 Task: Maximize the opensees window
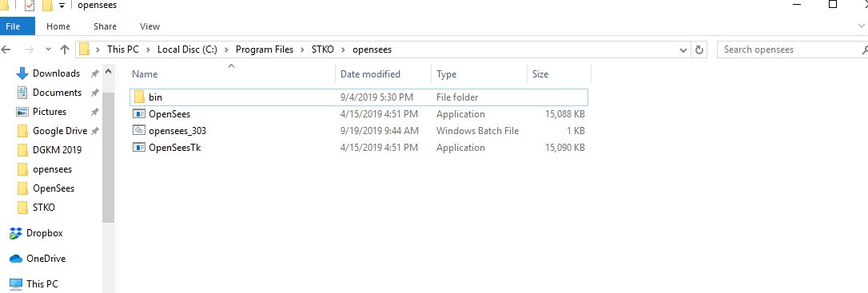click(x=833, y=5)
